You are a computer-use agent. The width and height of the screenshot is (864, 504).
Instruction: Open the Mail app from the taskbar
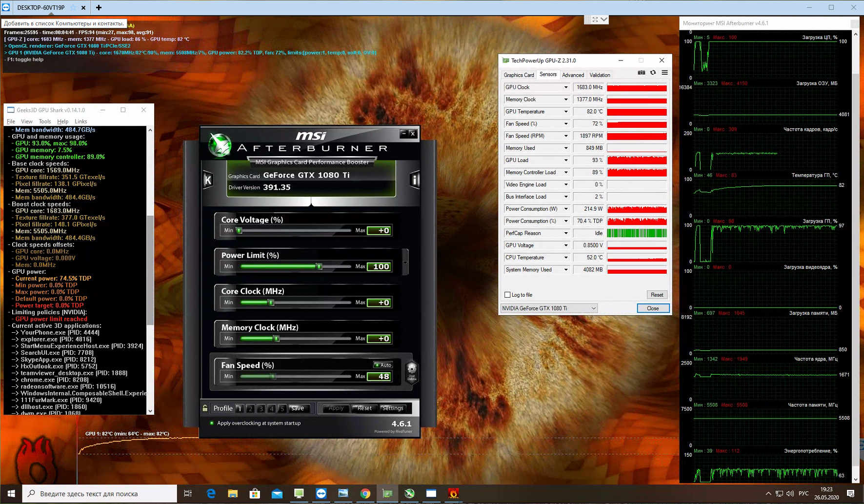(x=277, y=494)
